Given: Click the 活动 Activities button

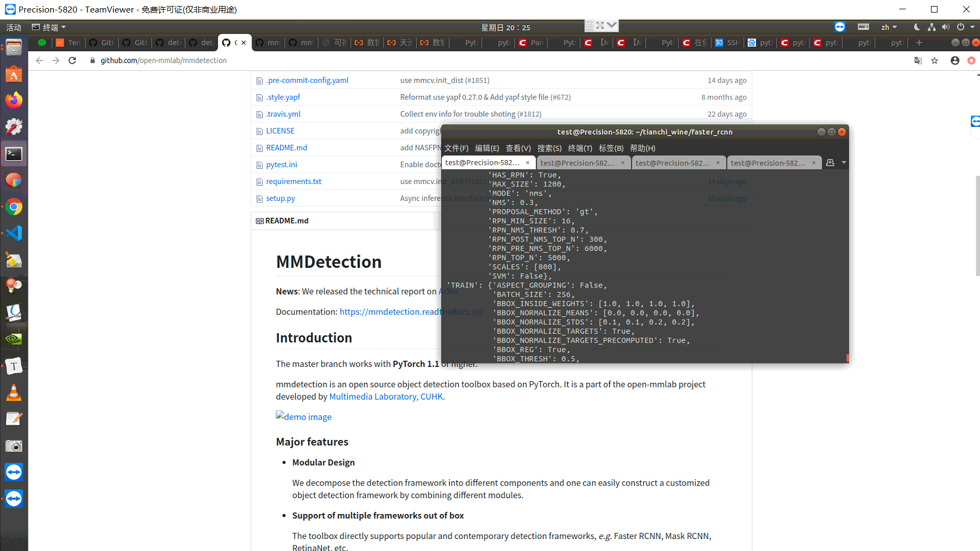Looking at the screenshot, I should coord(14,27).
